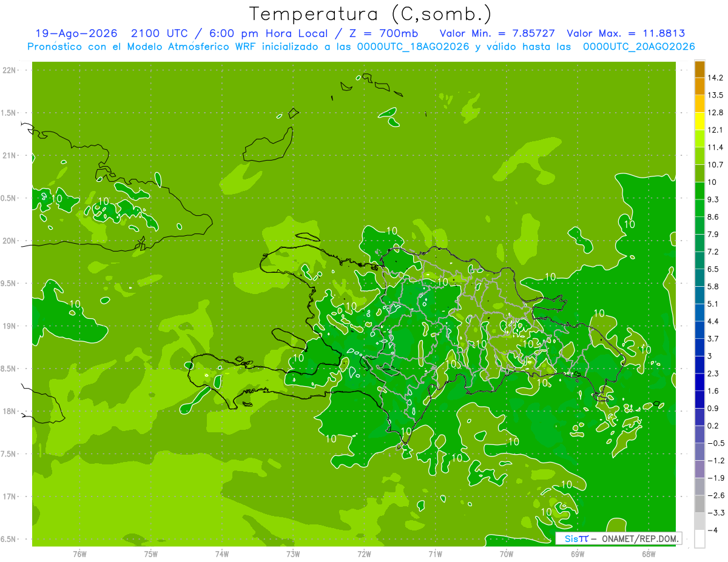Click the '72W' longitude tick label

(x=364, y=554)
